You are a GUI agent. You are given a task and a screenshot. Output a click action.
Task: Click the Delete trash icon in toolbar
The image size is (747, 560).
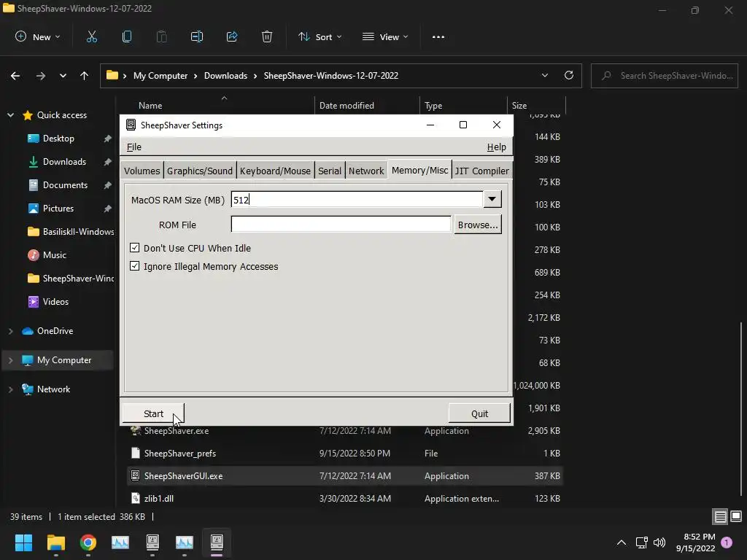point(267,36)
